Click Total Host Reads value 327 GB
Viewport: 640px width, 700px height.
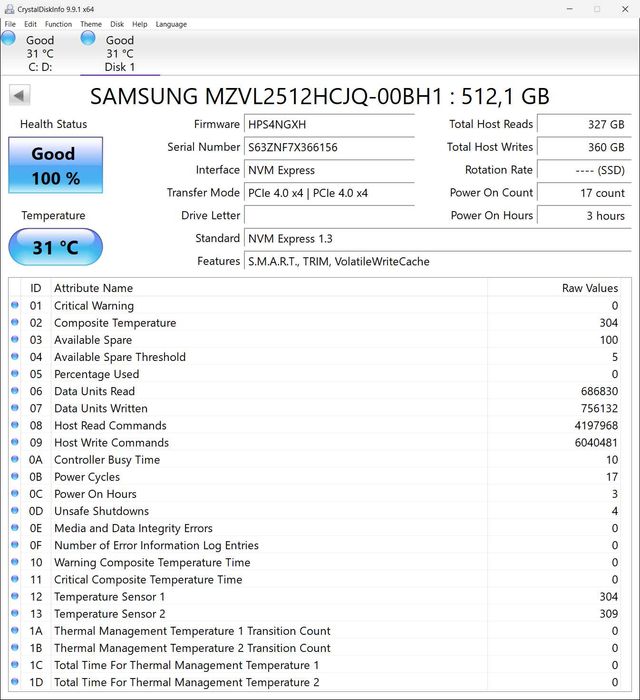tap(584, 125)
